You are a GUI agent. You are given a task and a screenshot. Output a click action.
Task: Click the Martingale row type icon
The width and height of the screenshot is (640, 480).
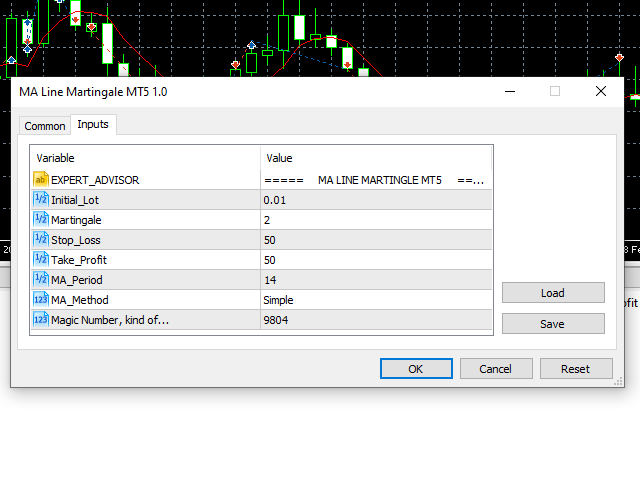(x=41, y=219)
